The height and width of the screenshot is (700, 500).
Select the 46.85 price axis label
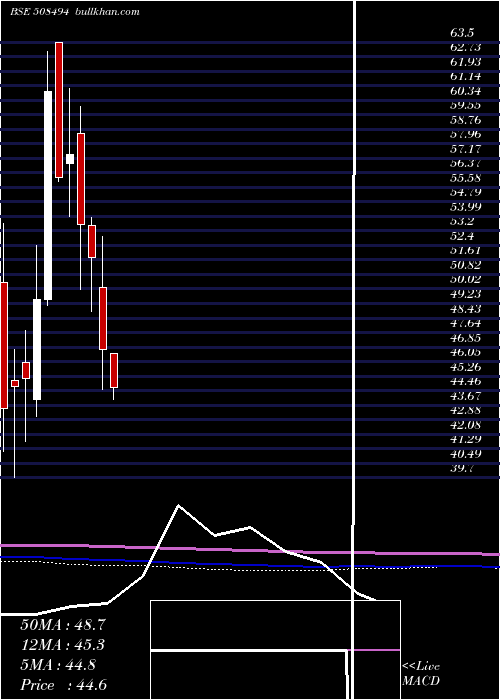point(466,338)
